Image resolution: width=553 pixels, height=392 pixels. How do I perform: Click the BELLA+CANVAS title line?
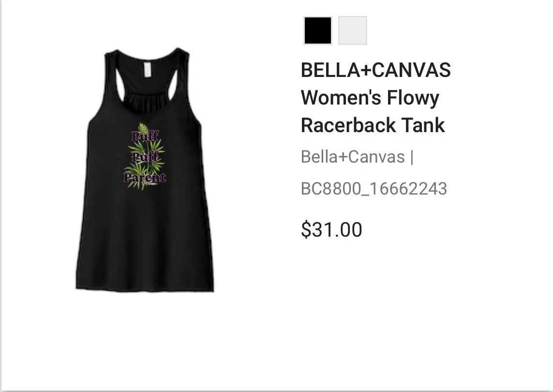click(375, 70)
